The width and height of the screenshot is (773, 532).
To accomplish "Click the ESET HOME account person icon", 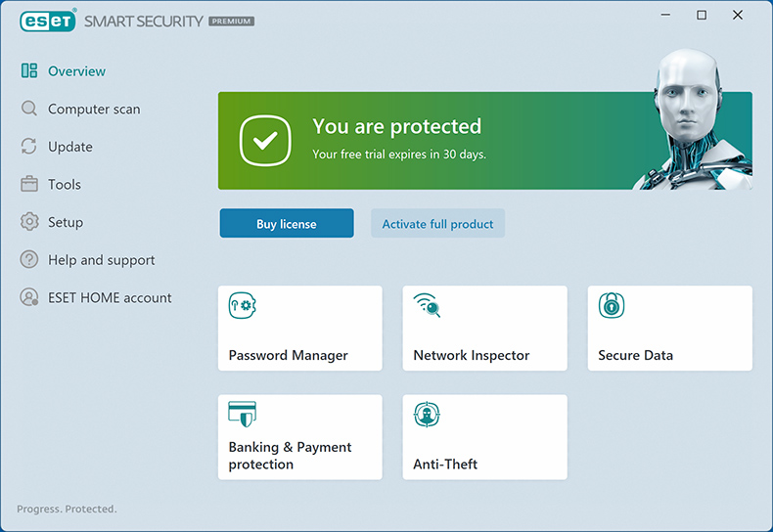I will (29, 297).
